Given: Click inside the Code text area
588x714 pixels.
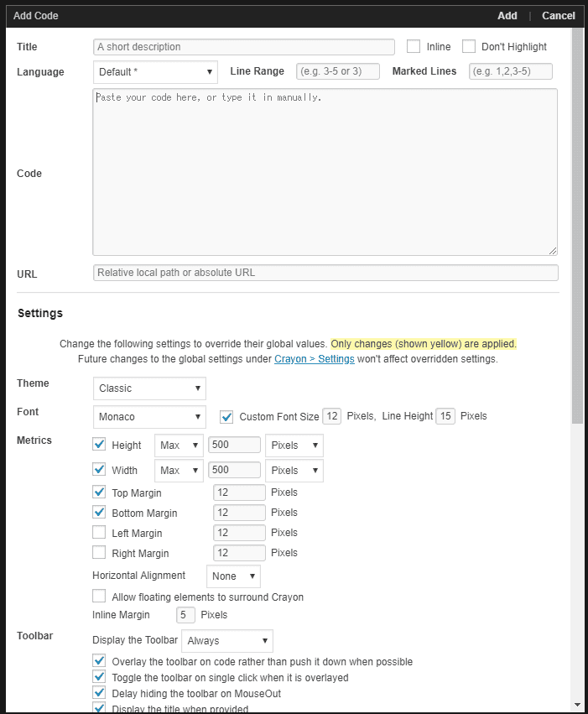Looking at the screenshot, I should pyautogui.click(x=325, y=172).
